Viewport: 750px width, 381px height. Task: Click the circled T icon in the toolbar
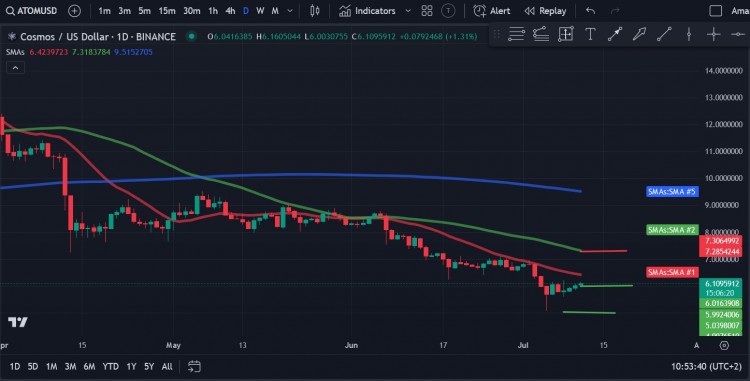coord(448,11)
